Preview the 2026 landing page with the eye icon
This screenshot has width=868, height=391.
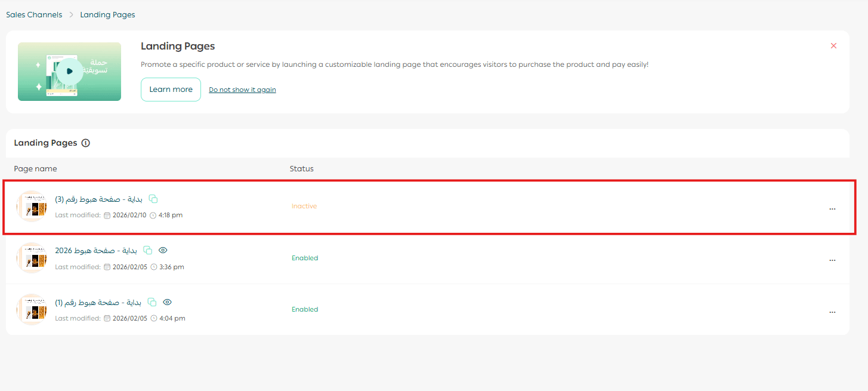coord(163,251)
